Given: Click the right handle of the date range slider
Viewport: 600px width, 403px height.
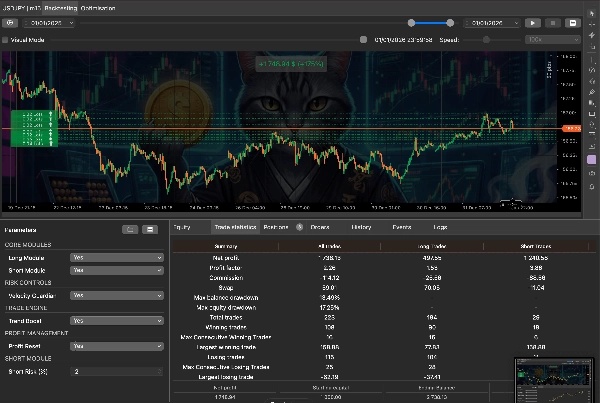Looking at the screenshot, I should [450, 23].
